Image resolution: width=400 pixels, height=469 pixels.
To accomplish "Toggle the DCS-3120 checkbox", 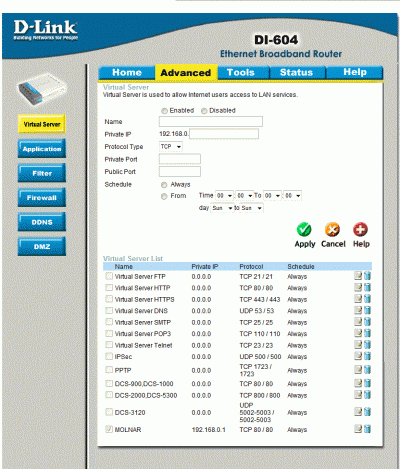I will [x=109, y=412].
